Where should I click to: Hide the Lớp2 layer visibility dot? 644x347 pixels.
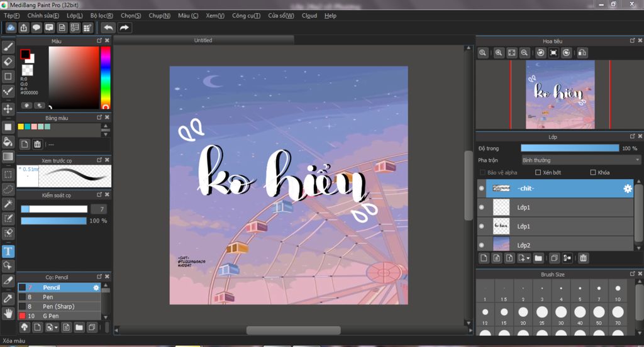click(481, 245)
